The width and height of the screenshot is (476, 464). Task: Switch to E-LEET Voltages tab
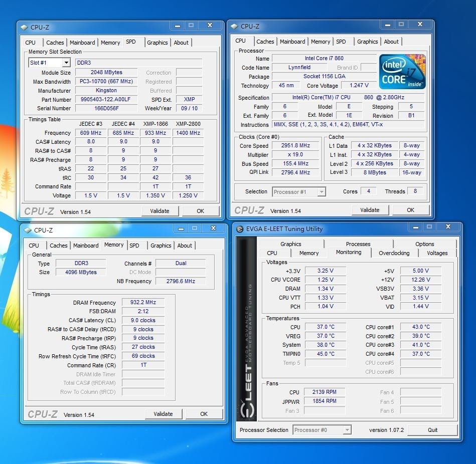(437, 253)
